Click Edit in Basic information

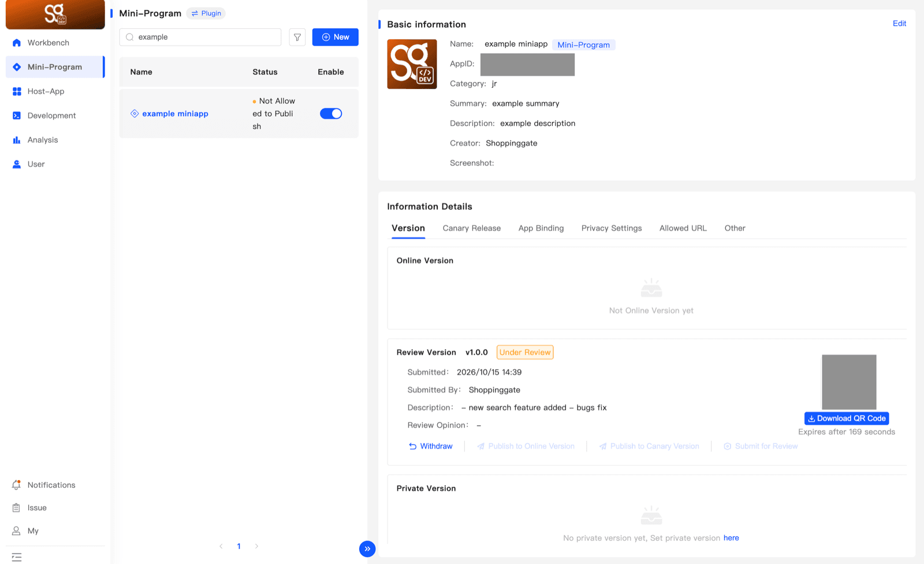click(x=900, y=24)
